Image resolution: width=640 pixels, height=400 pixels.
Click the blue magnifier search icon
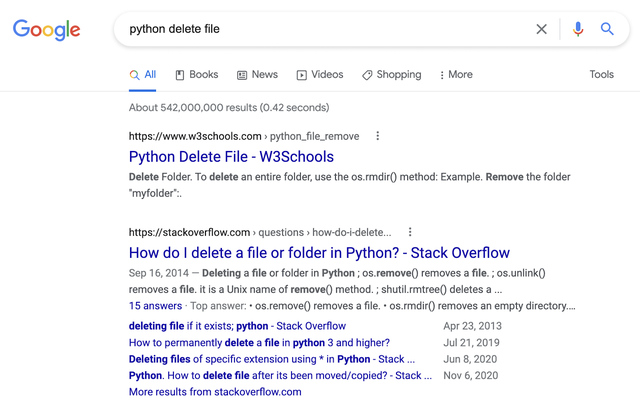click(607, 29)
